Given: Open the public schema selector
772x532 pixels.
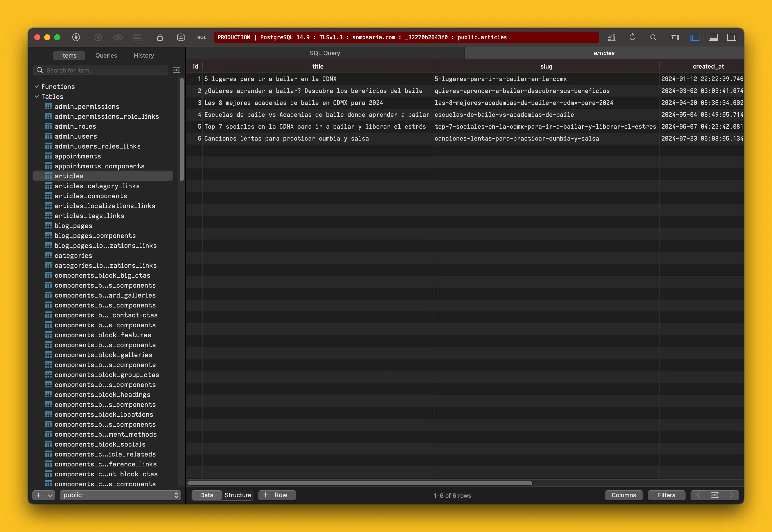Looking at the screenshot, I should coord(120,495).
